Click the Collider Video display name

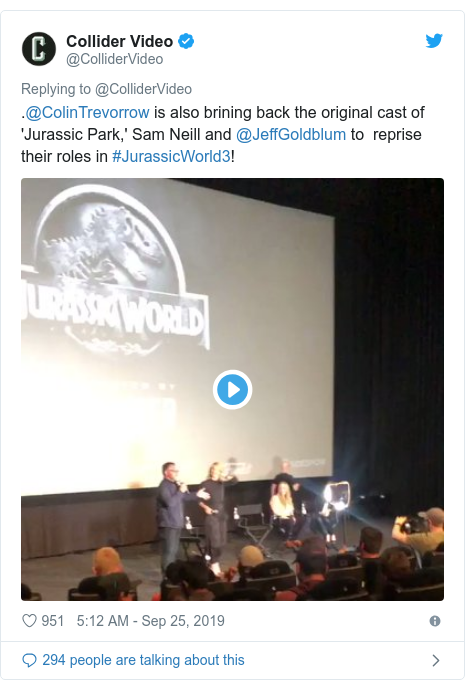pyautogui.click(x=120, y=41)
